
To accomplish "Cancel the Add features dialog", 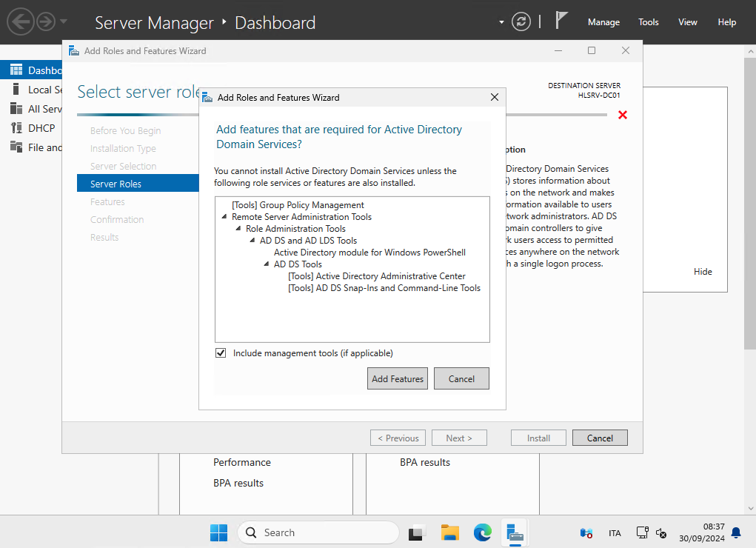I will (x=461, y=378).
